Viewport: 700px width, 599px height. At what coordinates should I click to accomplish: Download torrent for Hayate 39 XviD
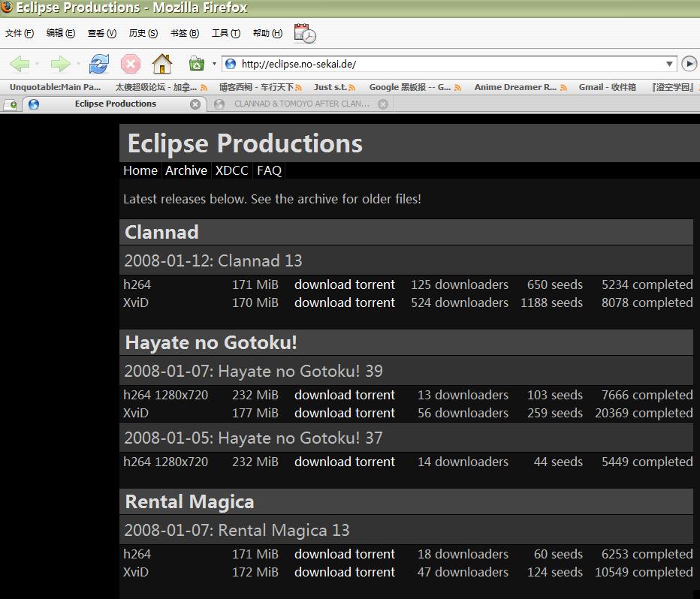(x=345, y=413)
